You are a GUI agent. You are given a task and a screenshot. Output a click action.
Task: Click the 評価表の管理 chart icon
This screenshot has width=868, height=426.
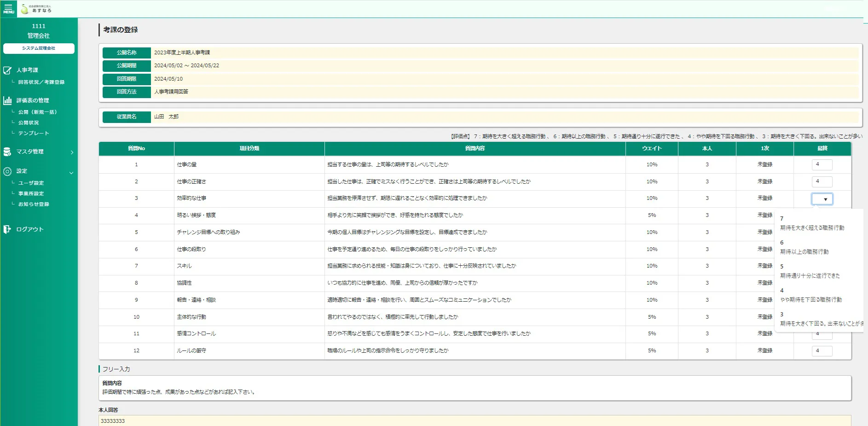pyautogui.click(x=7, y=100)
